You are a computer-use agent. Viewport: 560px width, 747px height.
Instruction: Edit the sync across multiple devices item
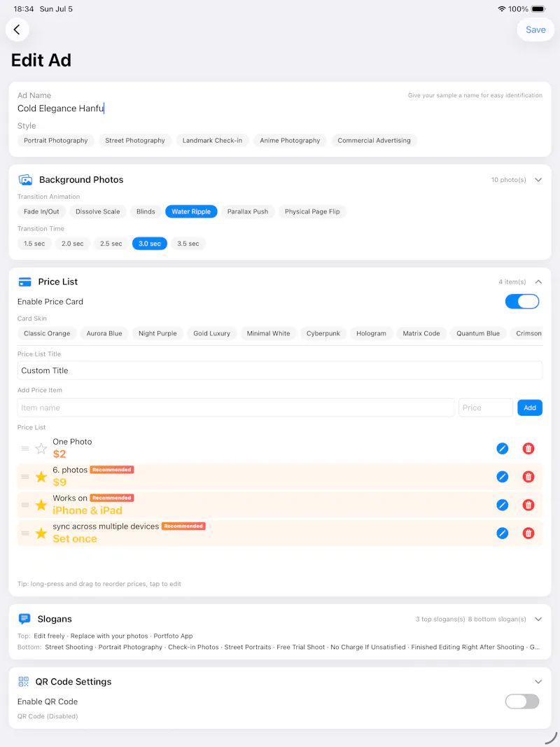pyautogui.click(x=503, y=533)
